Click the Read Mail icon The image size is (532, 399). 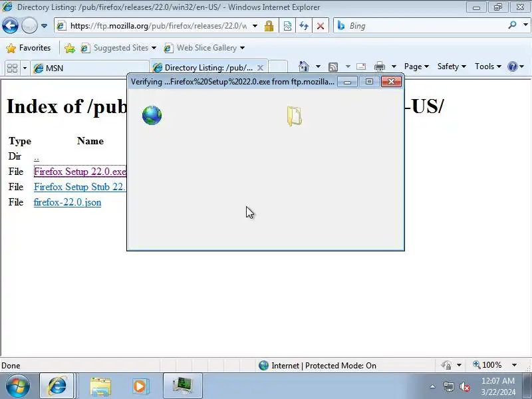pyautogui.click(x=361, y=66)
